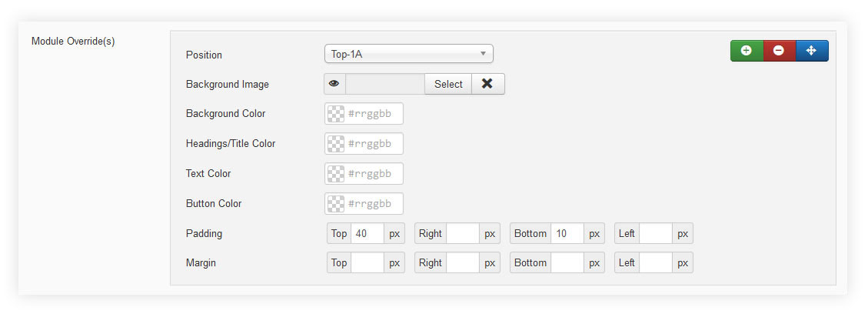Open the Position dropdown showing Top-1A
This screenshot has width=868, height=314.
tap(408, 54)
